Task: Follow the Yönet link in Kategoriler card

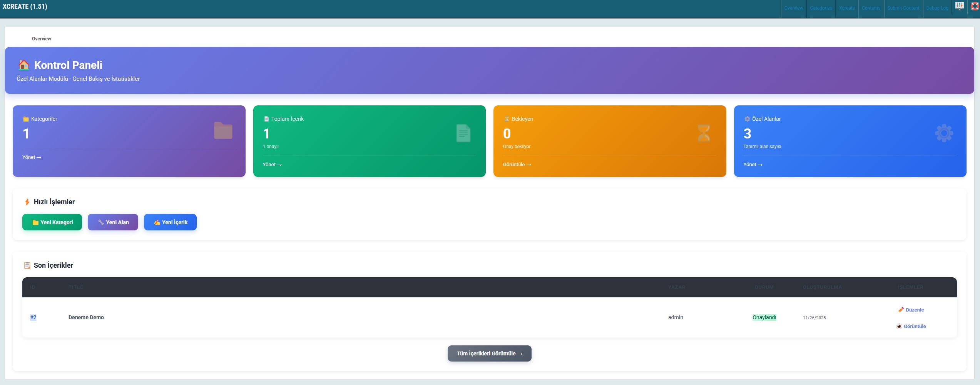Action: pos(32,157)
